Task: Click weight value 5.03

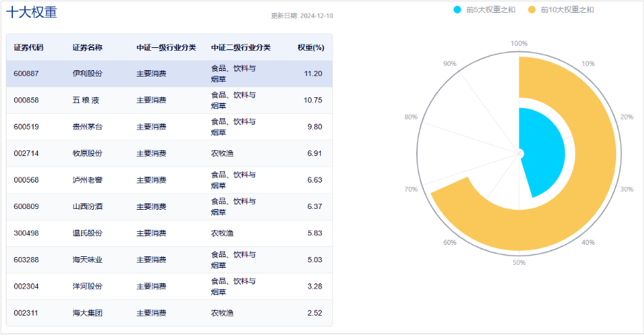Action: tap(314, 260)
